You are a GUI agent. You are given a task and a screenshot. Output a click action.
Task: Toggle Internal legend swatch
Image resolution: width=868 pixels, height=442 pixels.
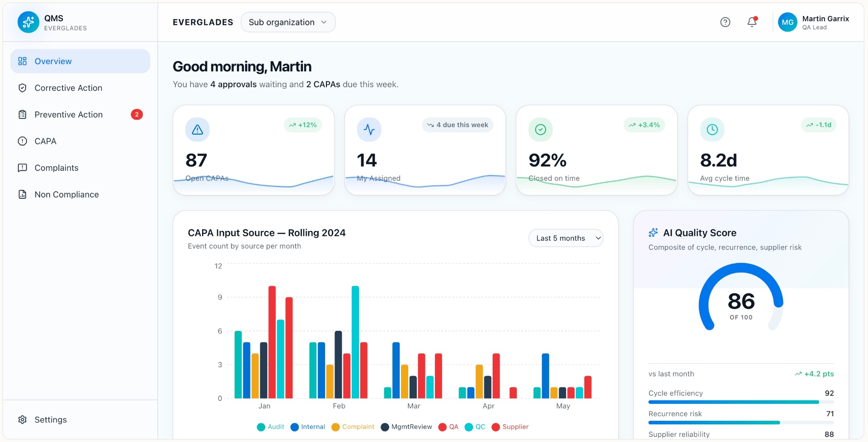coord(295,427)
